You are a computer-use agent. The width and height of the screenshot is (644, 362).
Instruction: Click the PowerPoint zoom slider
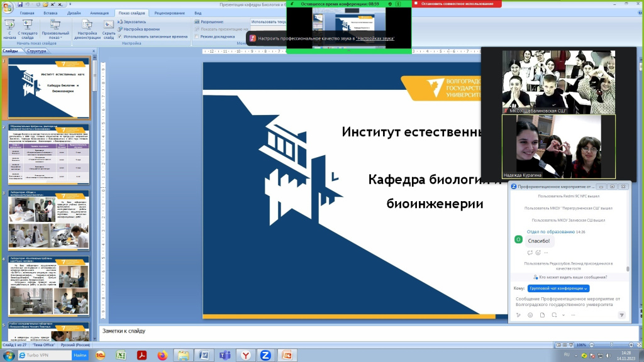pos(611,345)
